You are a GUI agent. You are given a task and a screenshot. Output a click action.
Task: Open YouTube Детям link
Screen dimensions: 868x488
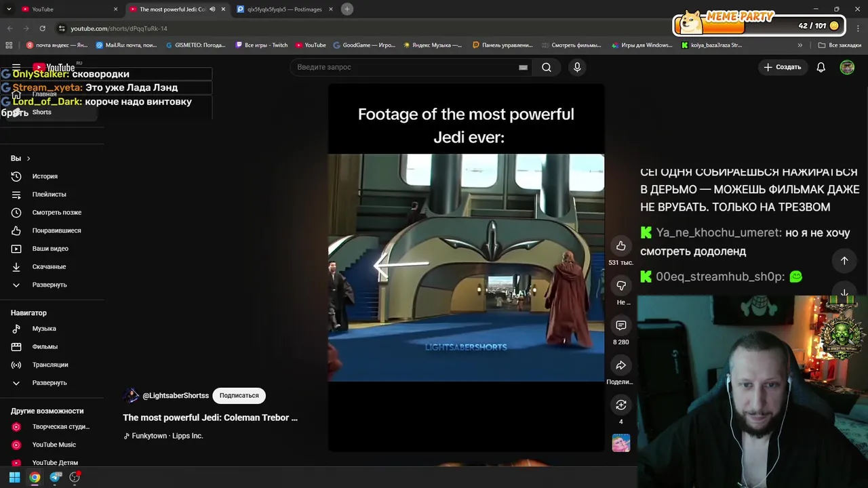click(52, 462)
